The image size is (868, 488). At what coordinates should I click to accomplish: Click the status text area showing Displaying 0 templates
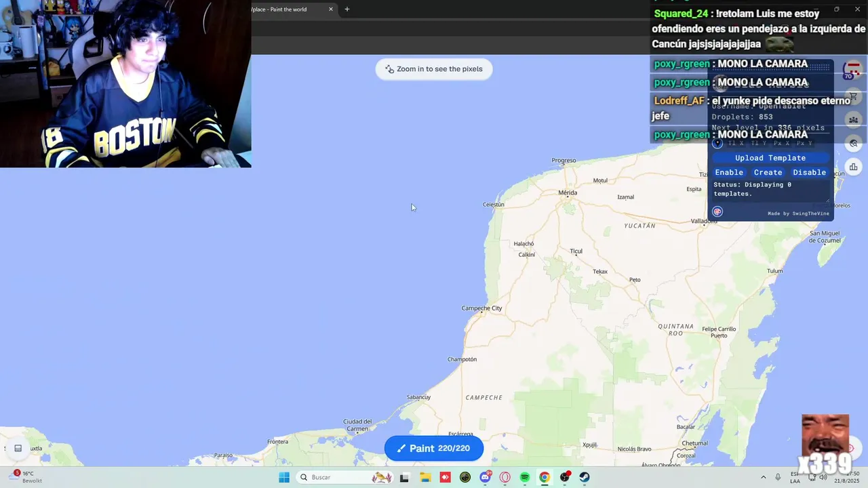(770, 190)
